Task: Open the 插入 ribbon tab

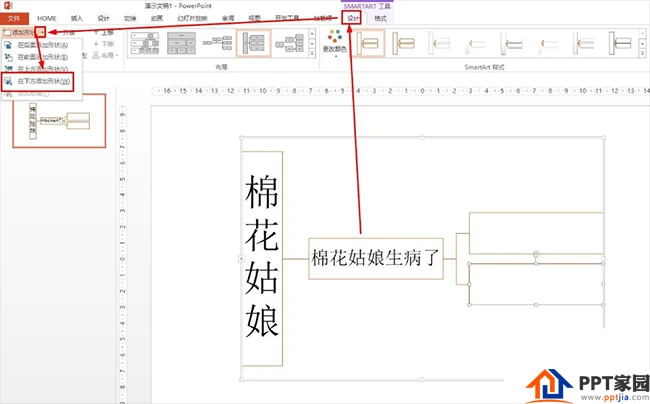Action: point(77,19)
